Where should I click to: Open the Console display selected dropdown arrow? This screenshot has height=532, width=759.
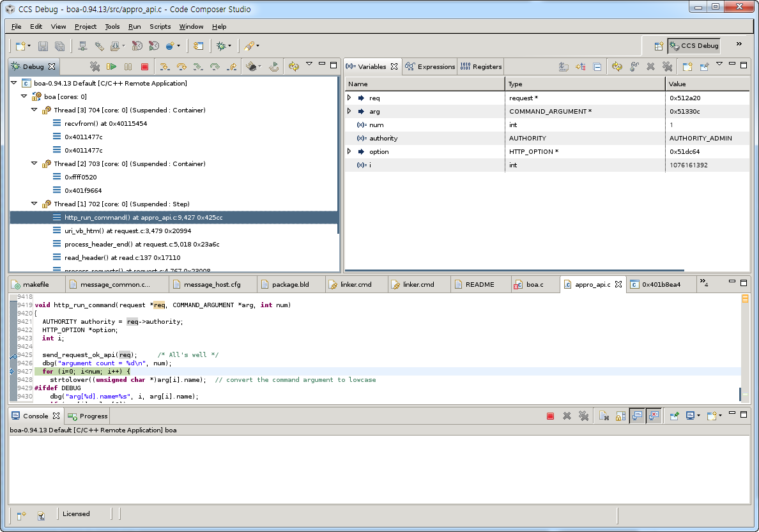tap(698, 416)
